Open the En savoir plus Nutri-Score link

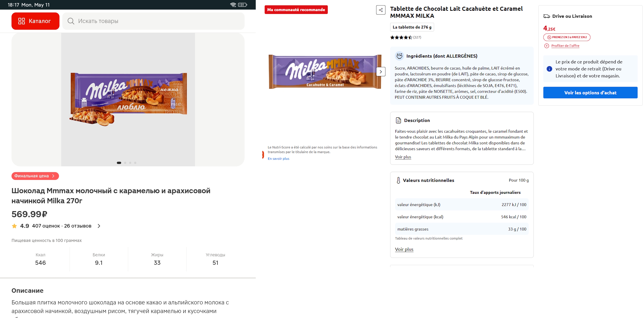tap(278, 159)
